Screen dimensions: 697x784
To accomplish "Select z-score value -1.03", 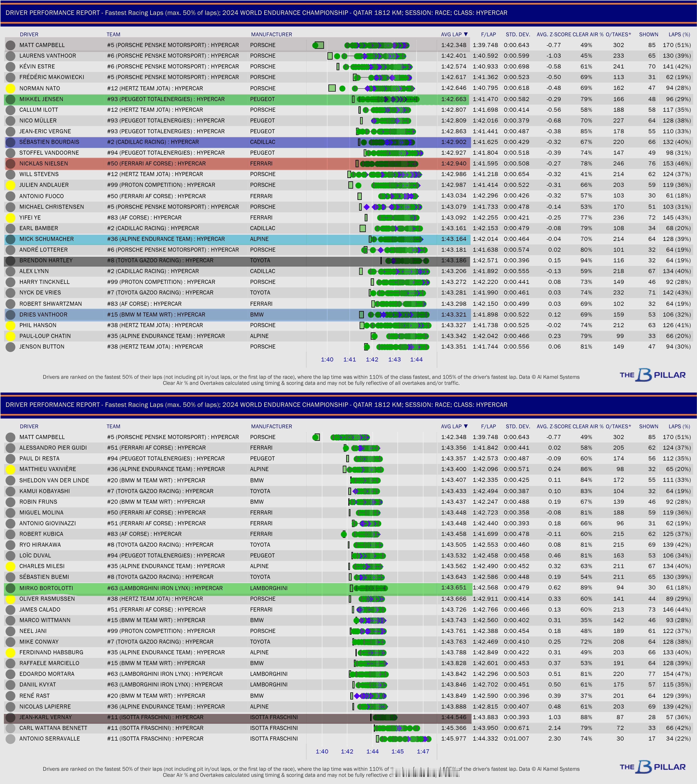I will 554,56.
